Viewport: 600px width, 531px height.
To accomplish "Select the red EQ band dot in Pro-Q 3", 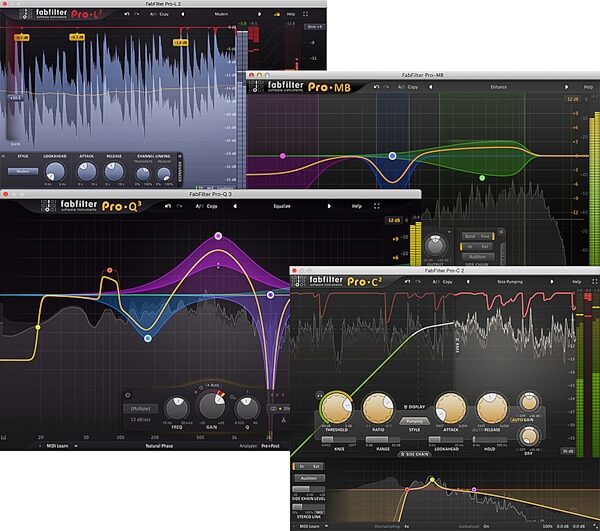I will click(110, 270).
